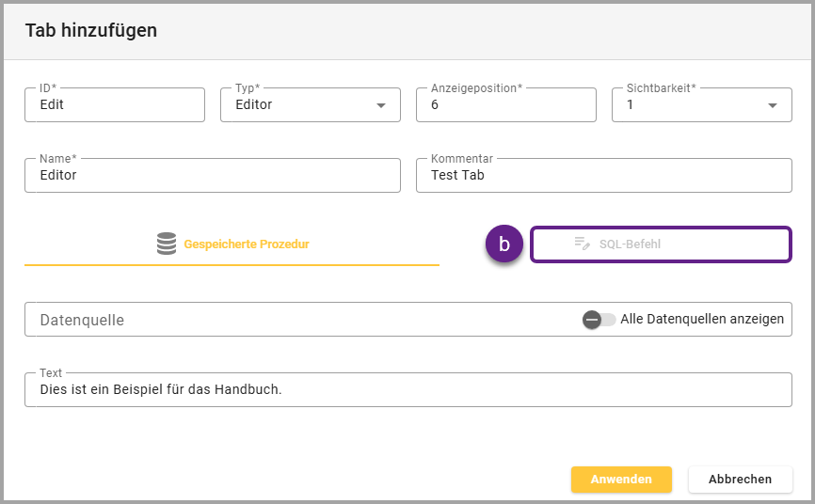Click the 'Tab hinzufügen' dialog title
The width and height of the screenshot is (815, 504).
click(x=91, y=31)
